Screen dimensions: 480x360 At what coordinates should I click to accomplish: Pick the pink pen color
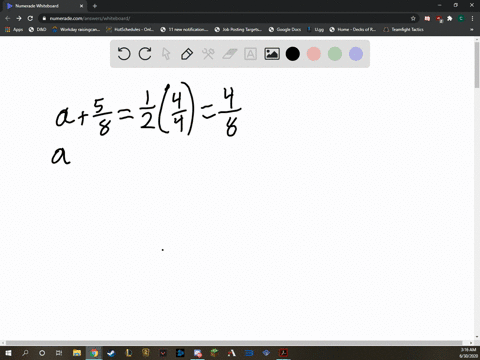coord(314,54)
